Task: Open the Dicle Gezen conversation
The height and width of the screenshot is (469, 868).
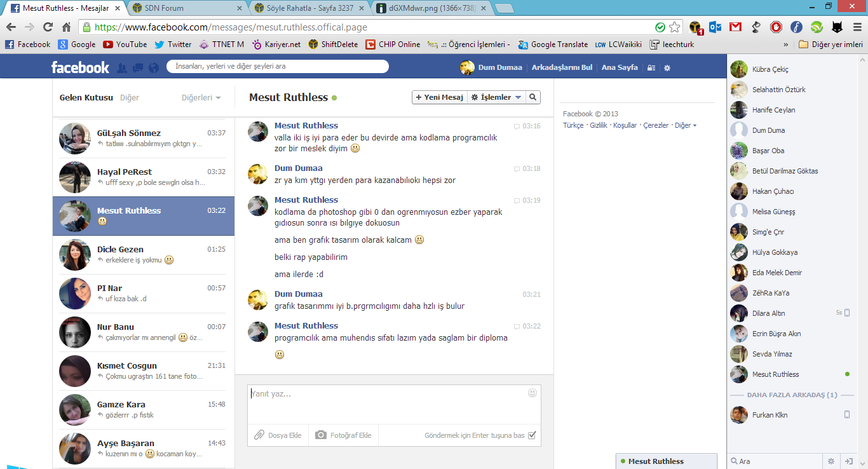Action: pos(144,254)
